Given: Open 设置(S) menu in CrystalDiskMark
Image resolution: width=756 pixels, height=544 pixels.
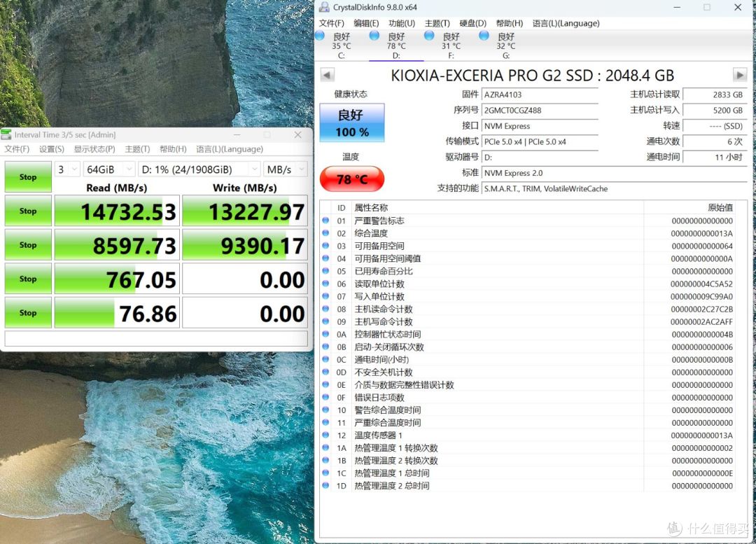Looking at the screenshot, I should [52, 149].
